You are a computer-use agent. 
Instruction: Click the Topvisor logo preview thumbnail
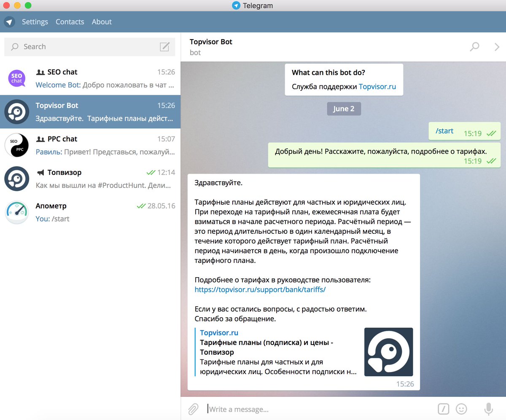pyautogui.click(x=389, y=352)
